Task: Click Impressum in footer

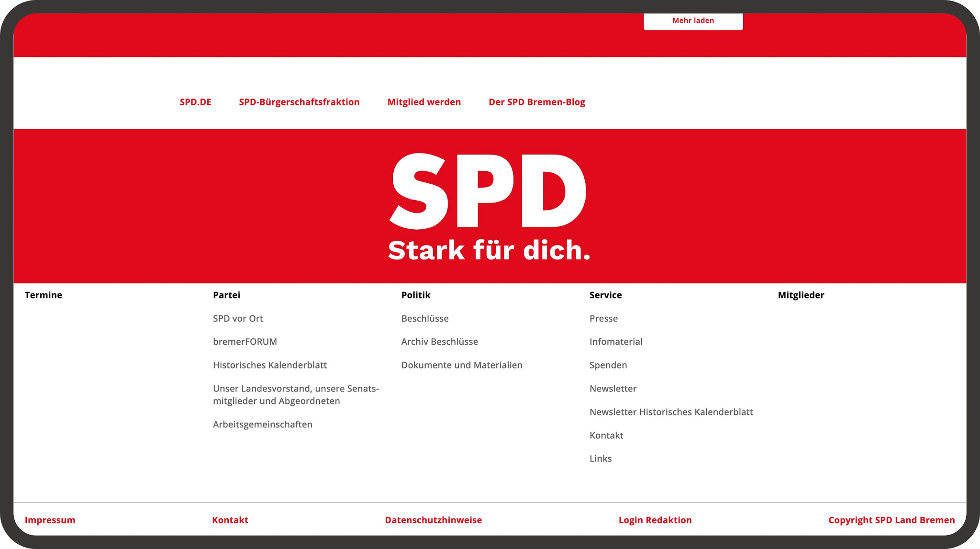Action: (50, 520)
